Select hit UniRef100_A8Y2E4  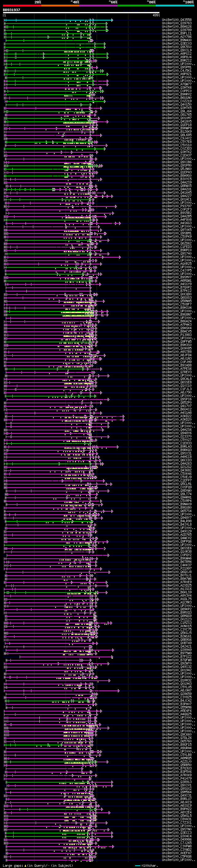(177, 812)
